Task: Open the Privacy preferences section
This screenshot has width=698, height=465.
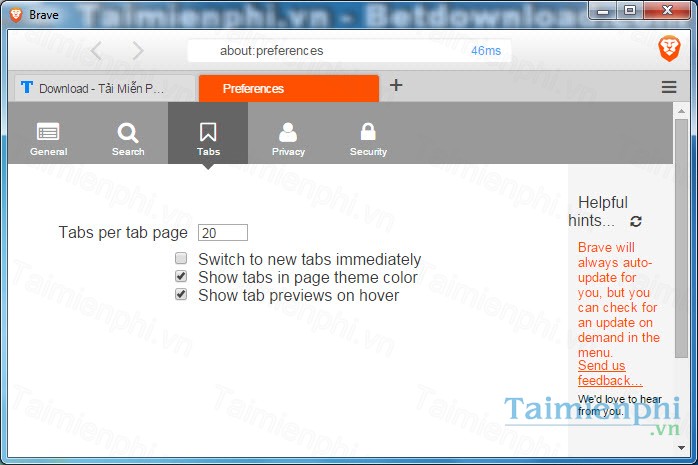Action: (288, 139)
